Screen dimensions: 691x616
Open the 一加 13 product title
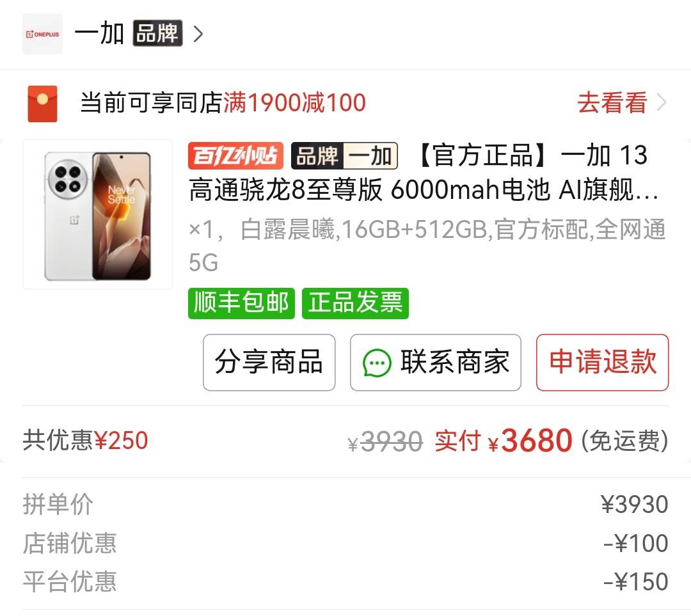click(x=423, y=173)
